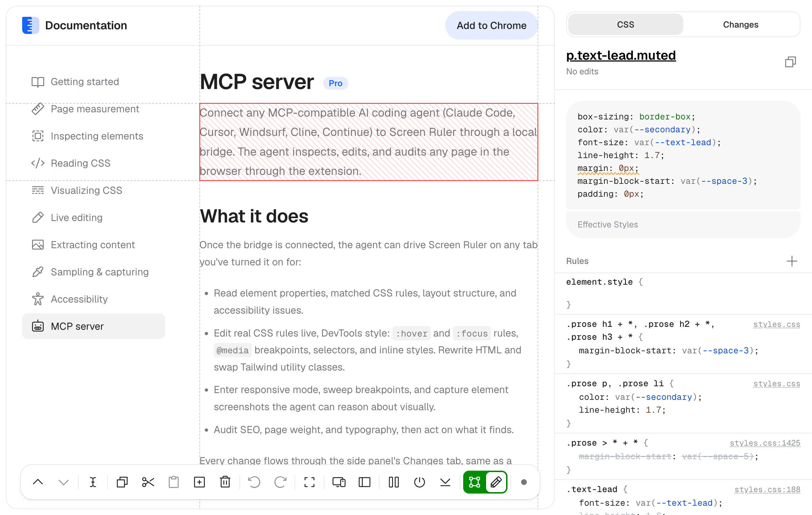Add a new rule with plus button
This screenshot has width=812, height=515.
click(x=792, y=261)
